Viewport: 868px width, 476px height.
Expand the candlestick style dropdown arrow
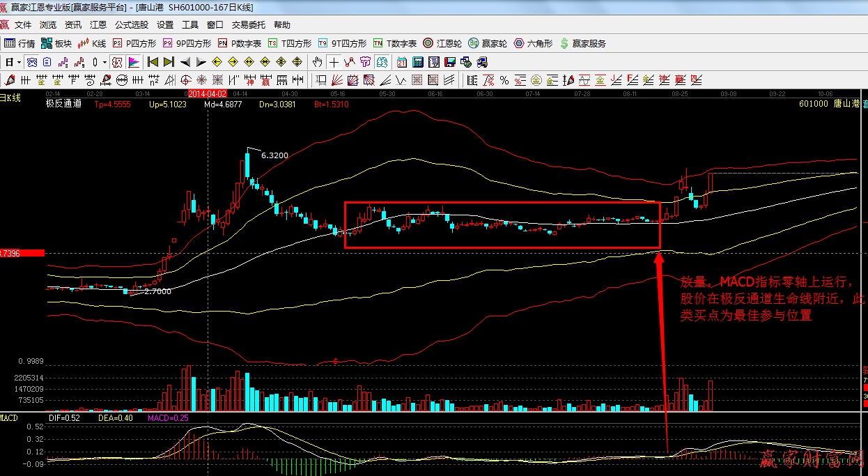tap(105, 62)
